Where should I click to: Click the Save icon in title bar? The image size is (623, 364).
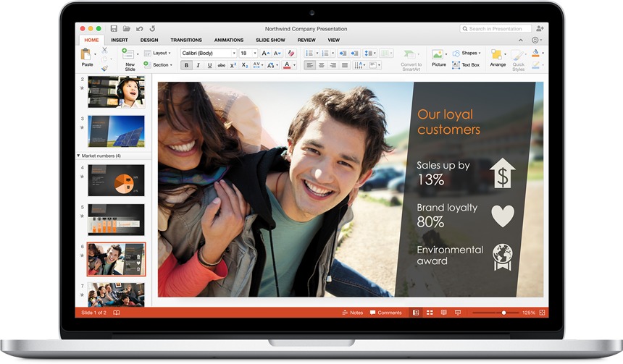pyautogui.click(x=114, y=29)
